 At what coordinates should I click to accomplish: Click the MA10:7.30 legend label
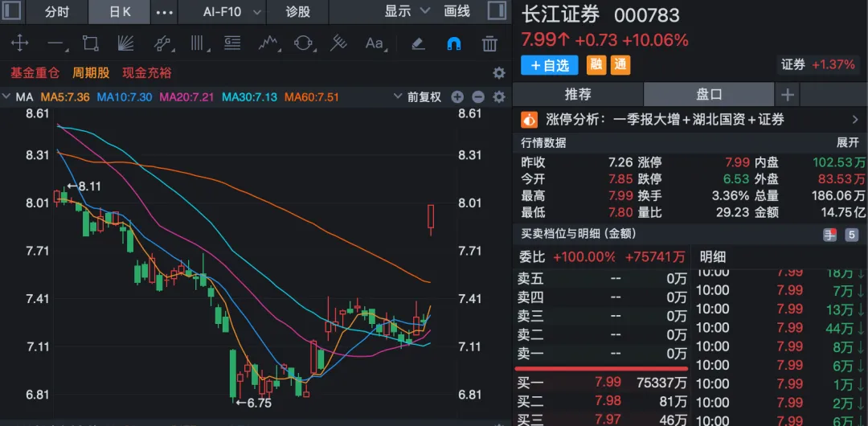click(x=125, y=97)
